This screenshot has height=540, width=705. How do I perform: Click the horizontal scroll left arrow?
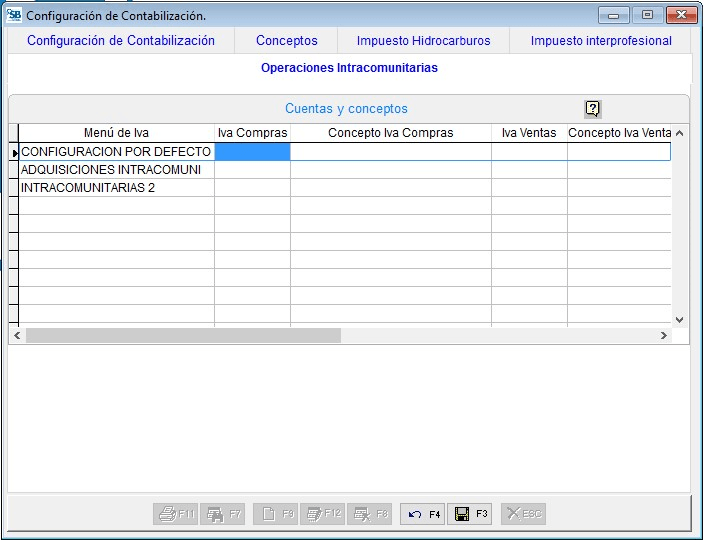click(17, 335)
